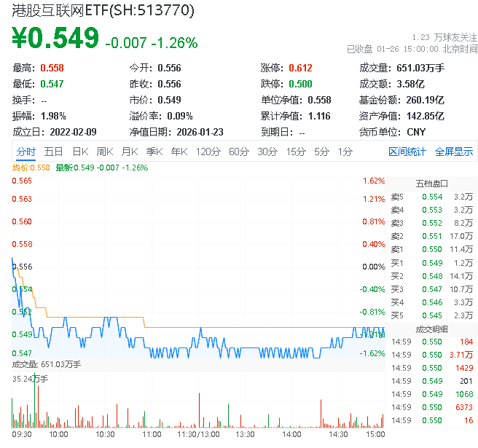This screenshot has height=448, width=478.
Task: Switch to the 5分 interval
Action: tap(321, 152)
